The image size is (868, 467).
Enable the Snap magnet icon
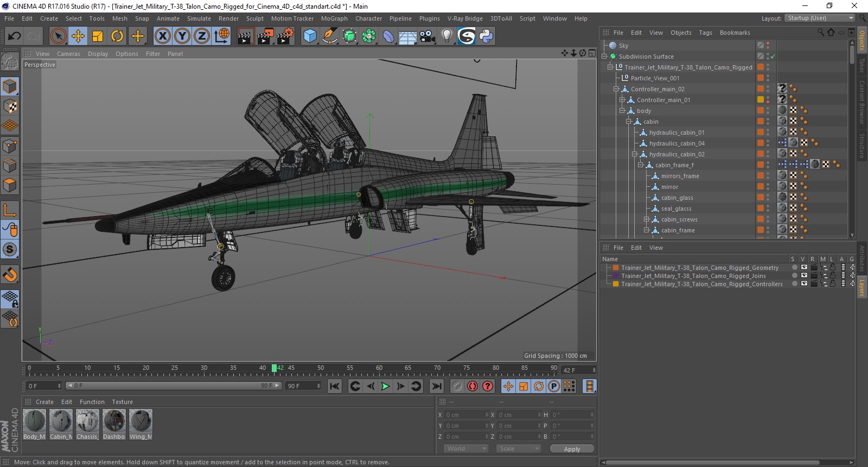click(x=10, y=274)
